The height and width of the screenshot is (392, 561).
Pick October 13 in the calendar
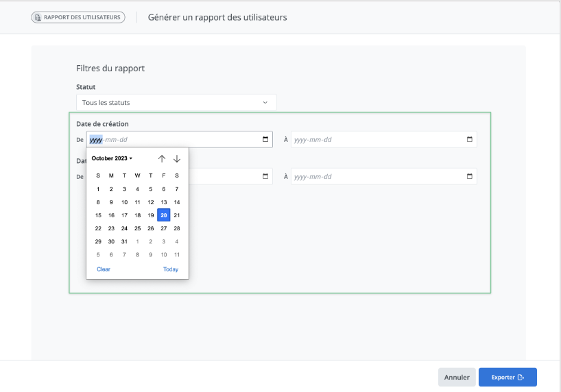pos(163,202)
